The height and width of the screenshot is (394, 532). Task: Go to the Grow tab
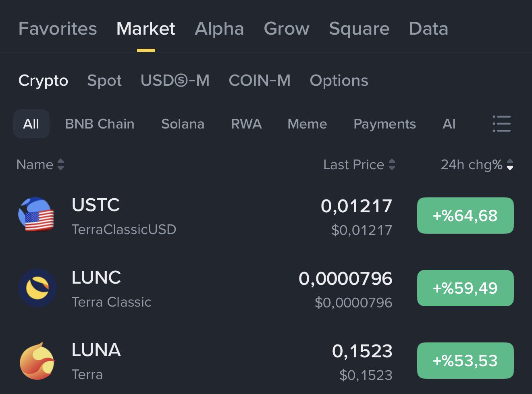[287, 29]
